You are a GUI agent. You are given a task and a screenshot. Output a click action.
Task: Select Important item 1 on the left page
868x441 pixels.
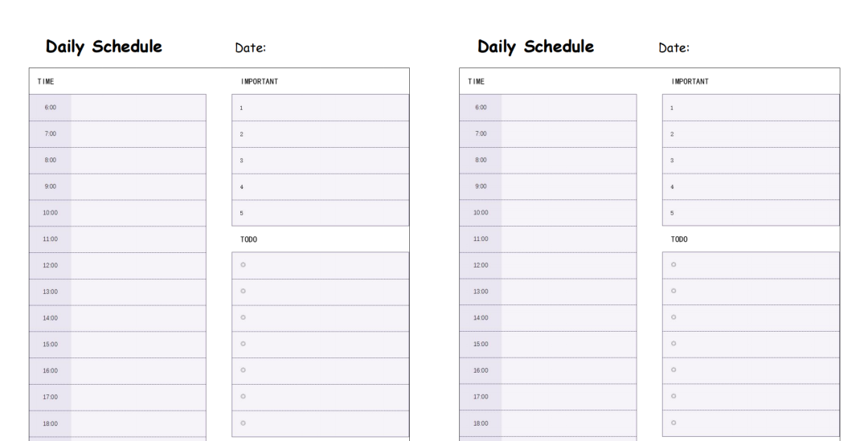coord(320,108)
